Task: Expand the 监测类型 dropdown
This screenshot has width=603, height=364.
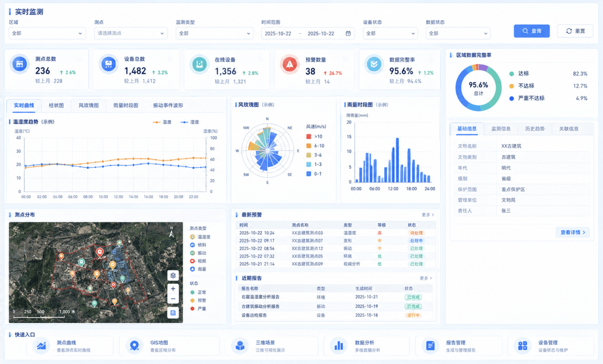Action: [215, 33]
